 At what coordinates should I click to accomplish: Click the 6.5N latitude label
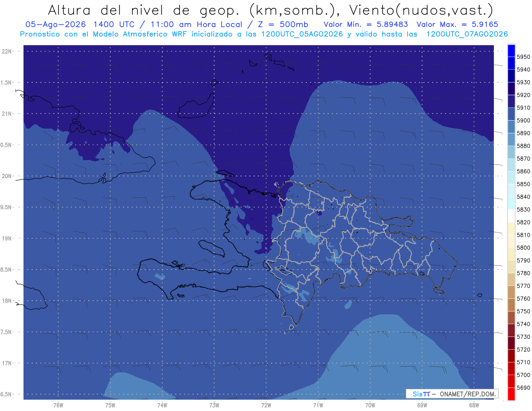click(6, 394)
